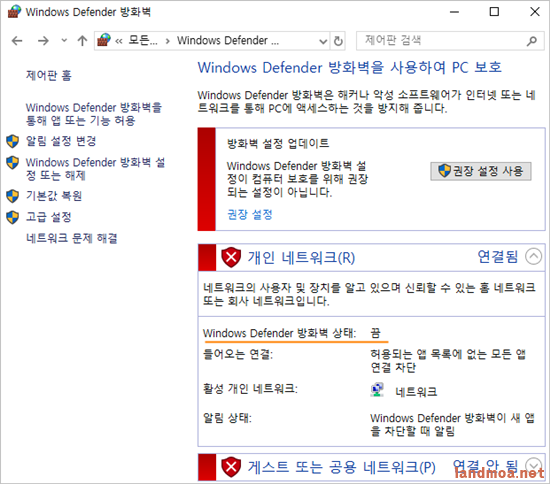Image resolution: width=550 pixels, height=484 pixels.
Task: Click the search magnifier icon
Action: pos(532,41)
